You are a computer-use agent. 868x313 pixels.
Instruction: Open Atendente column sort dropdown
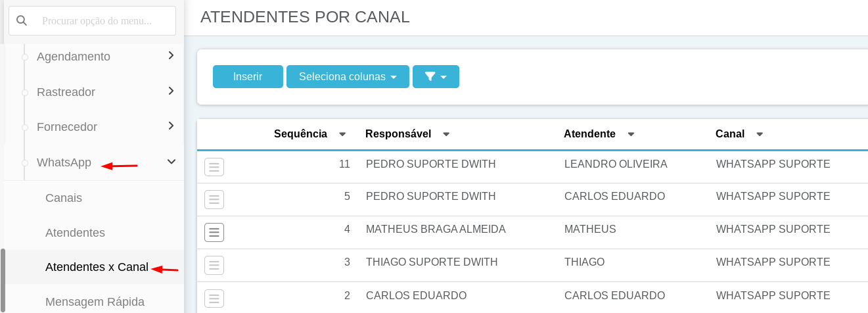[631, 134]
